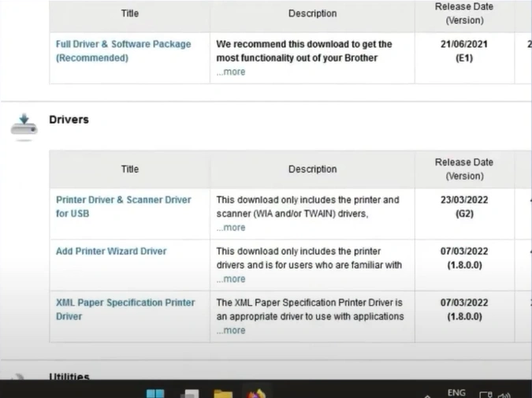
Task: Expand more for XML Paper Specification description
Action: tap(231, 330)
